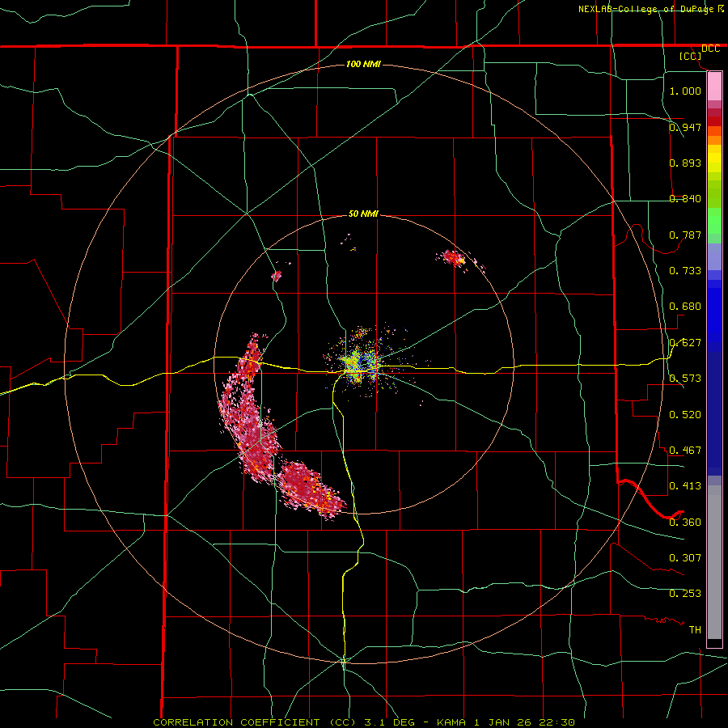Select the 0.253 legend value
728x728 pixels.
tap(685, 594)
